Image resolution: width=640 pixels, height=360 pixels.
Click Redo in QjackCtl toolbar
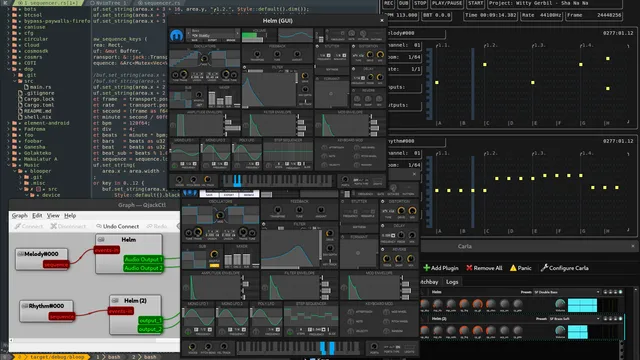point(157,226)
